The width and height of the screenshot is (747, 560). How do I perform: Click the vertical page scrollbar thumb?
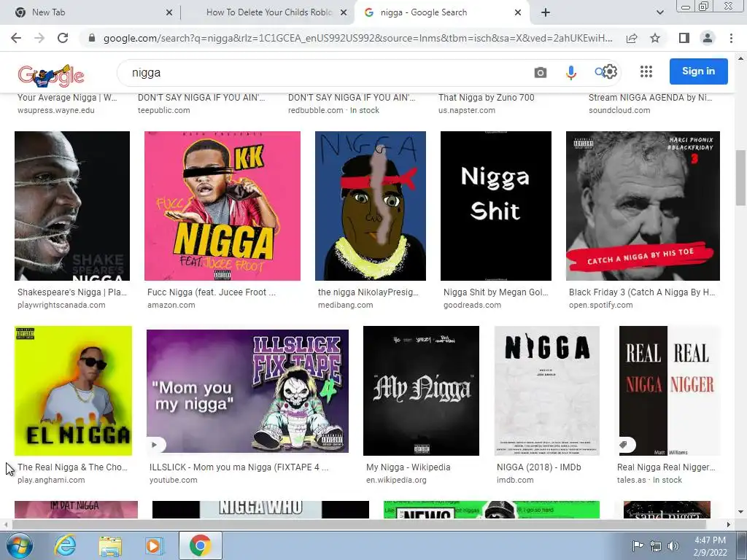point(740,177)
